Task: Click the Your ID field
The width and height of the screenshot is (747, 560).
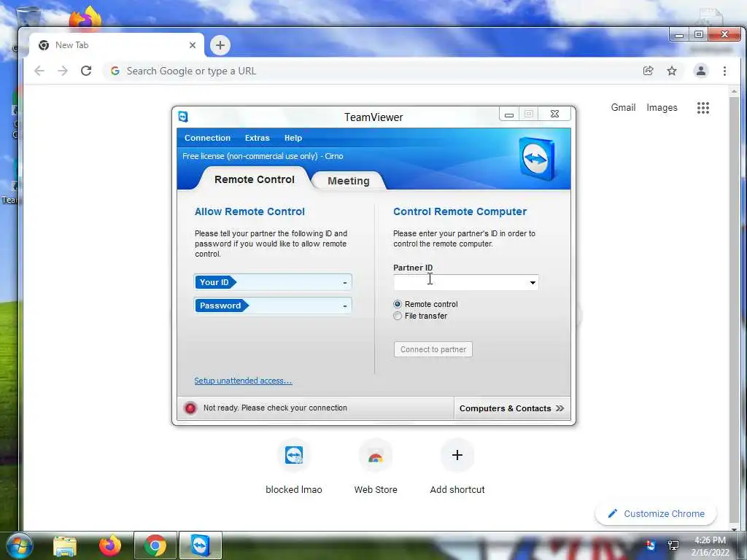Action: point(273,282)
